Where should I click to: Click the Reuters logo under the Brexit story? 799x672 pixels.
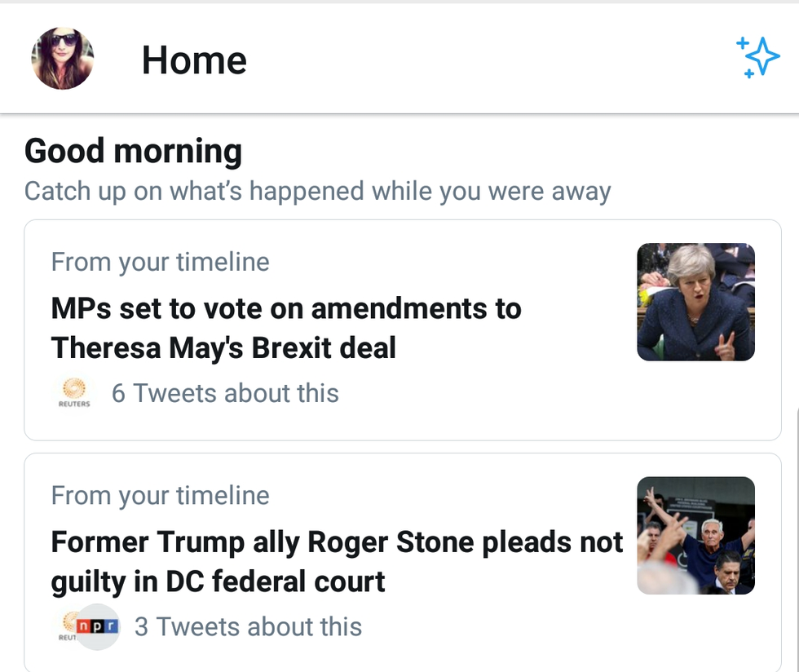pyautogui.click(x=74, y=393)
